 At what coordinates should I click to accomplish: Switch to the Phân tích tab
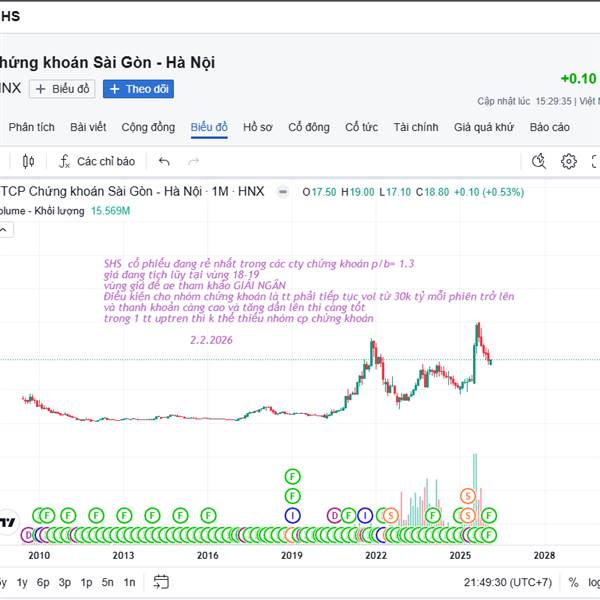[x=31, y=127]
